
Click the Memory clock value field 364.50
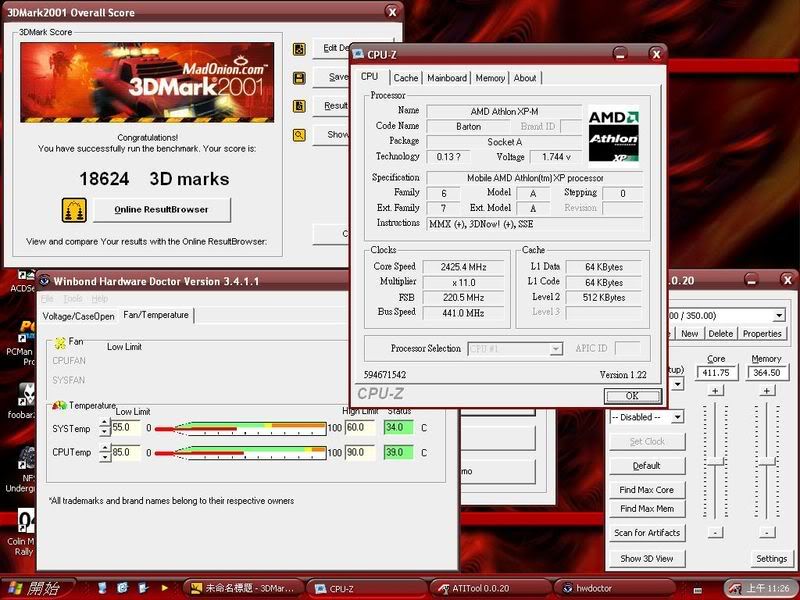tap(766, 373)
